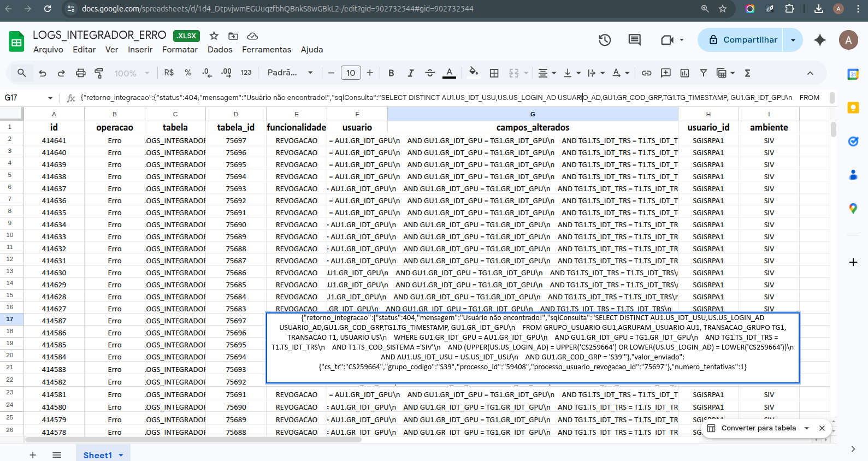This screenshot has height=461, width=868.
Task: Toggle bold formatting
Action: (x=391, y=73)
